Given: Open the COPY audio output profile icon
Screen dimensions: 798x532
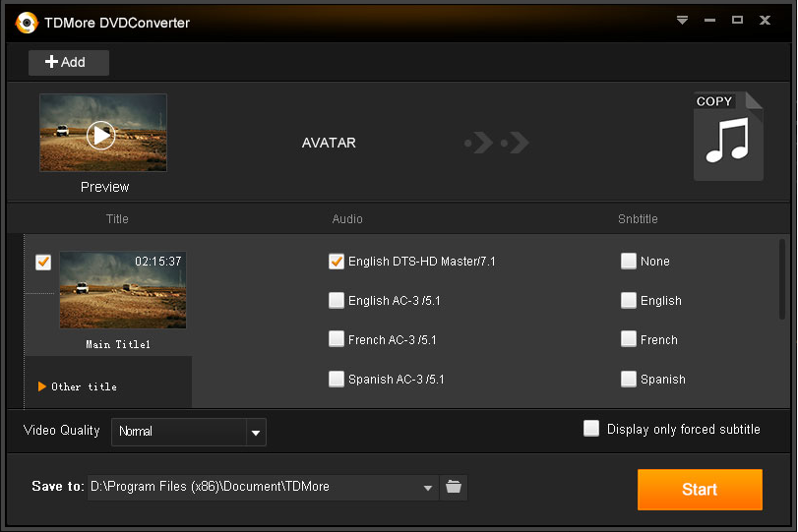Looking at the screenshot, I should coord(728,137).
